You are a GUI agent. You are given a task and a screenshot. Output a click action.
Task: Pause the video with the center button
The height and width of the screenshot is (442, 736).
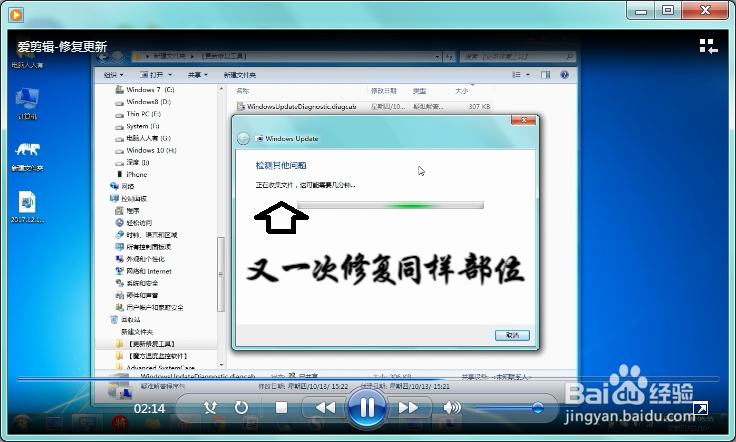367,407
